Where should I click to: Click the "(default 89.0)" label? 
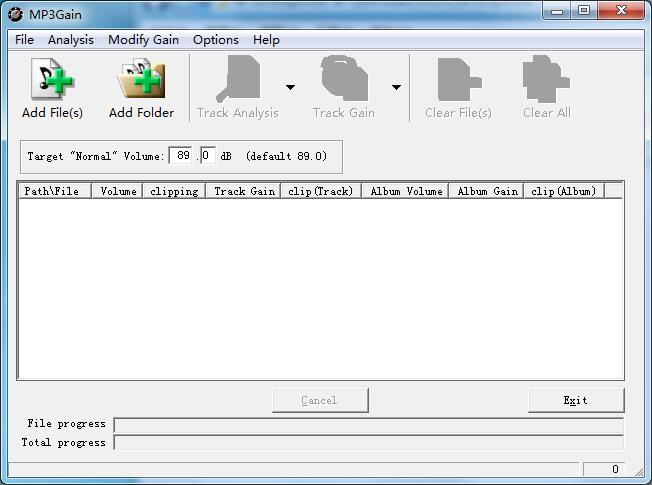pyautogui.click(x=286, y=156)
